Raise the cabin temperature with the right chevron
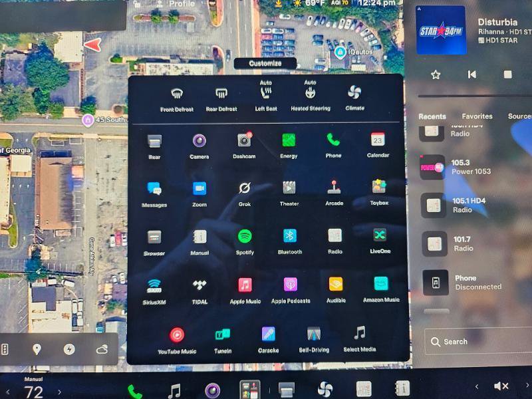This screenshot has width=532, height=399. [x=60, y=392]
